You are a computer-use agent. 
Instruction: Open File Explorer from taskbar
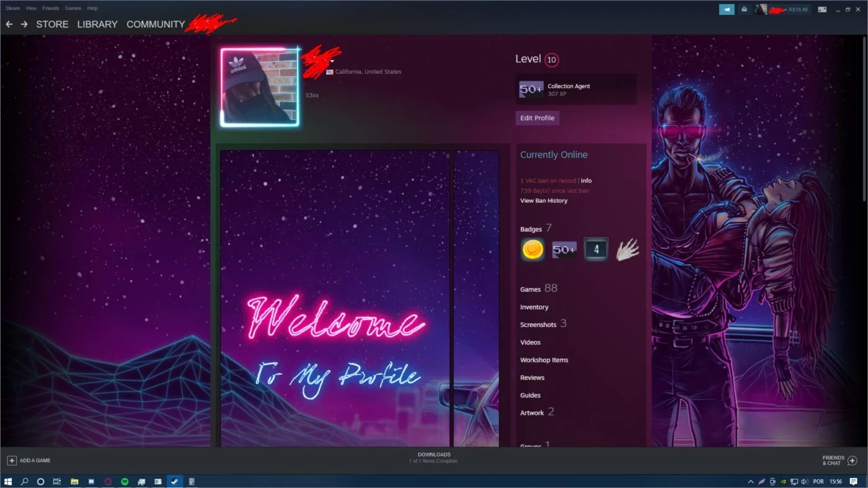pyautogui.click(x=74, y=481)
